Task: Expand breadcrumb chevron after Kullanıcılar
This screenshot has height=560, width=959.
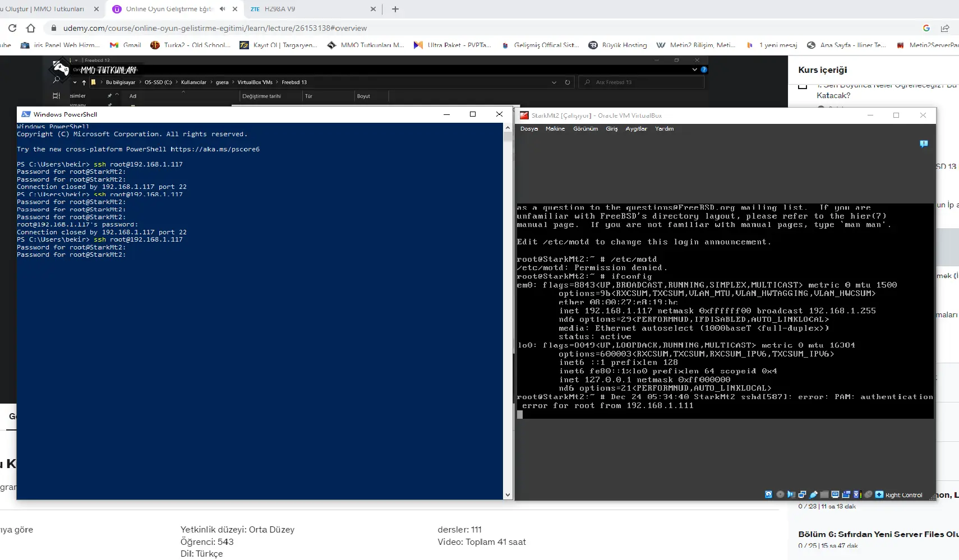Action: [x=211, y=82]
